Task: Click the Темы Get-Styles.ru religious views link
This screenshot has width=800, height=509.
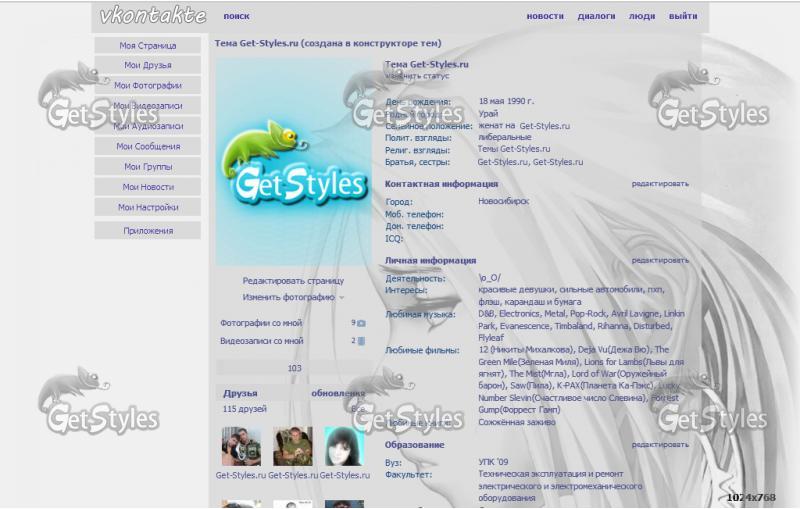Action: [x=514, y=149]
